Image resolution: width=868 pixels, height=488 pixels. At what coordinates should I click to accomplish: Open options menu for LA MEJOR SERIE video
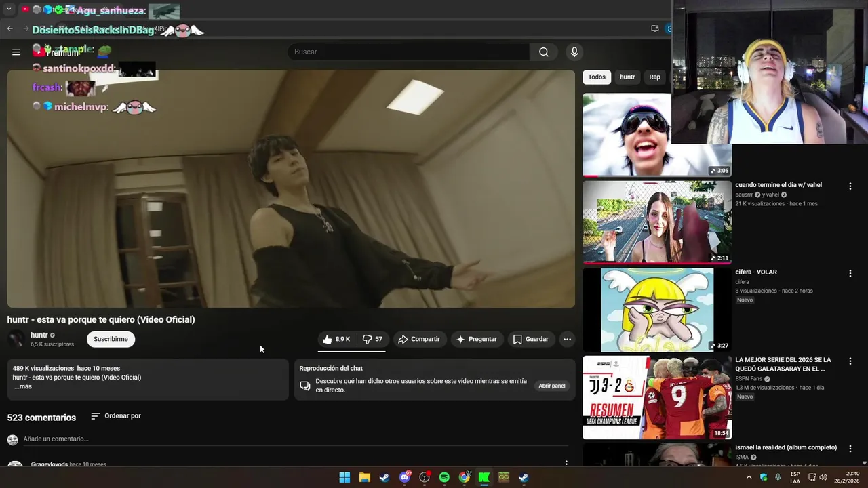point(850,361)
